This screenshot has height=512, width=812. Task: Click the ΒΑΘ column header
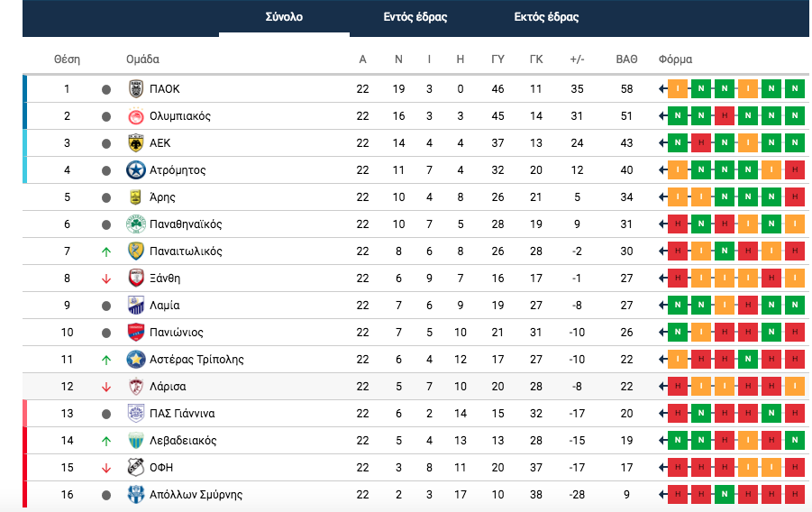[626, 59]
